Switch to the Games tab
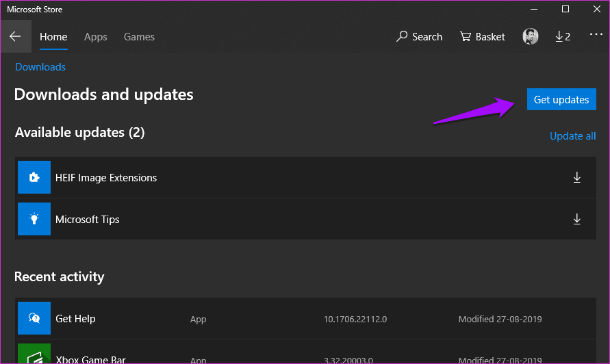The height and width of the screenshot is (364, 610). 139,37
